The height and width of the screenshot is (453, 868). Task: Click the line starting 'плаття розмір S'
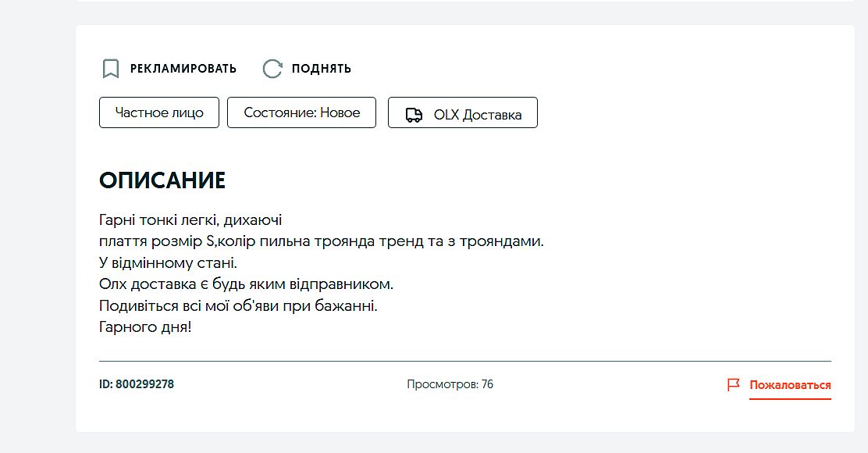pos(321,241)
